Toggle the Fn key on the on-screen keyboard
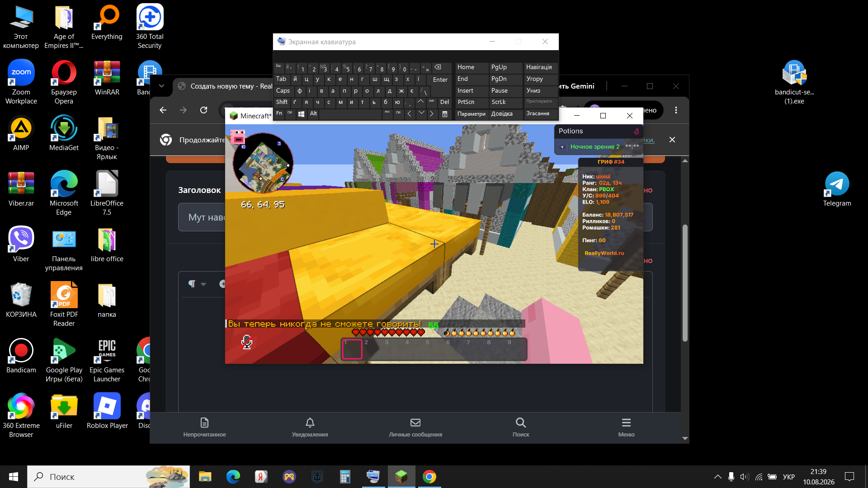Screen dimensions: 868x488 (279, 113)
